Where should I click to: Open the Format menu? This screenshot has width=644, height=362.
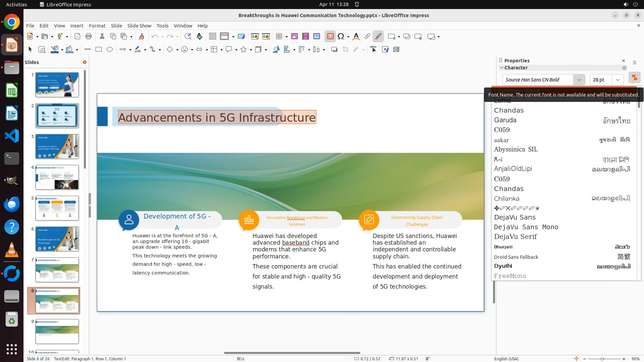tap(97, 26)
